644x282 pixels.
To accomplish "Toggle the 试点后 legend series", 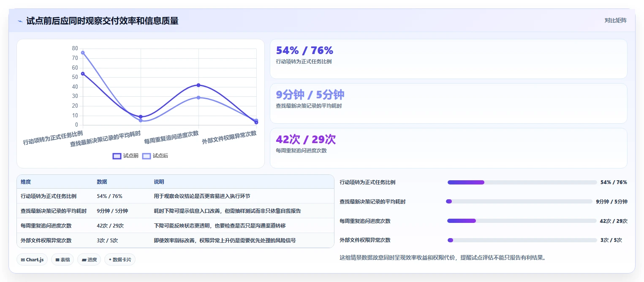I will 155,156.
